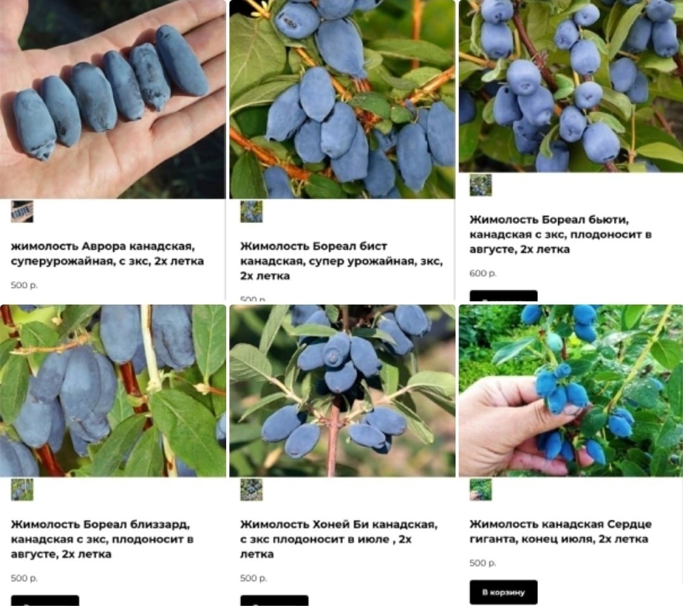The height and width of the screenshot is (616, 683).
Task: Open the Бореал бьюти honeysuckle product photo
Action: 571,86
